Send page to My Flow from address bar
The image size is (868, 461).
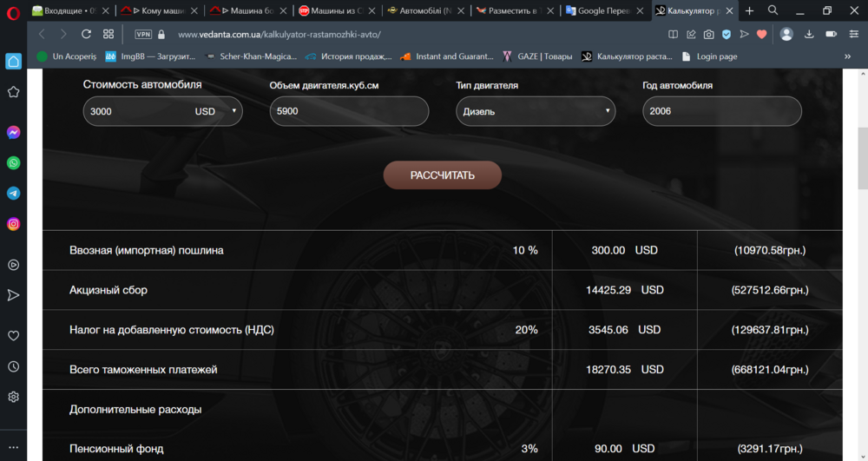744,35
